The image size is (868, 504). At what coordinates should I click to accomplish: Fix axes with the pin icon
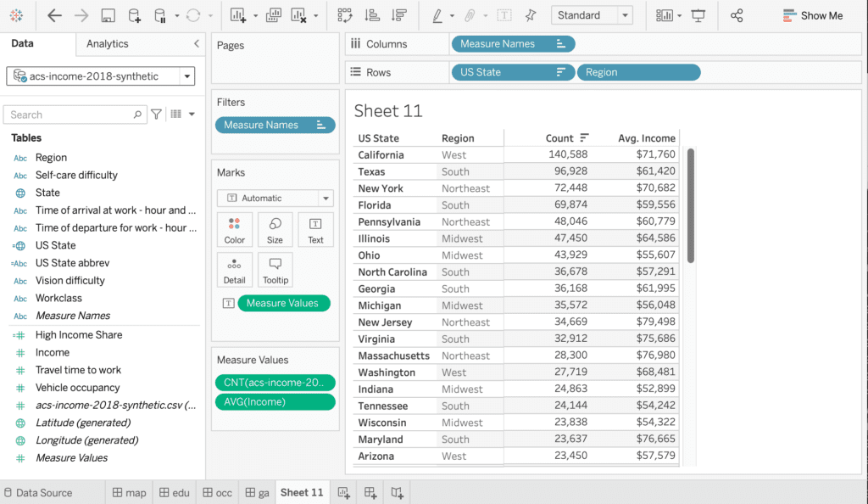pos(531,15)
